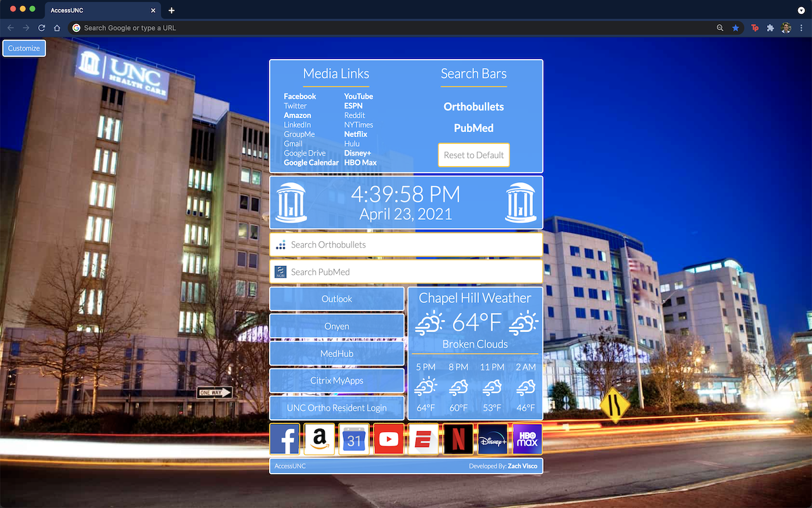The image size is (812, 508).
Task: Click the Old Well logo left of clock
Action: pyautogui.click(x=291, y=203)
